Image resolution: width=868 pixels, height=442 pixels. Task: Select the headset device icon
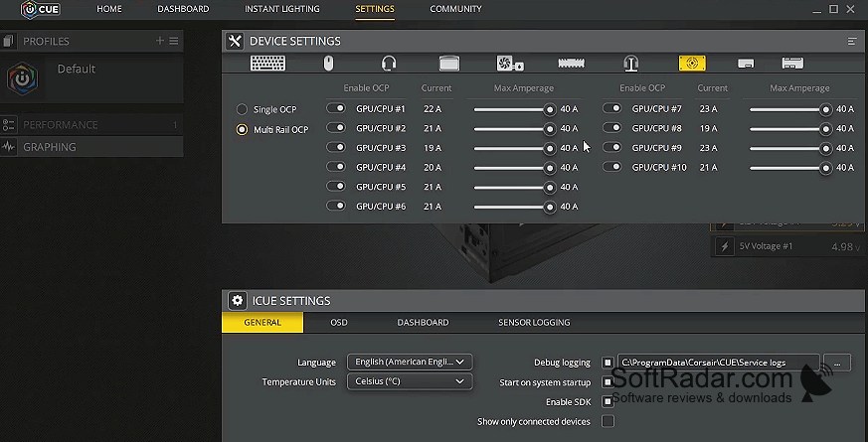coord(389,63)
